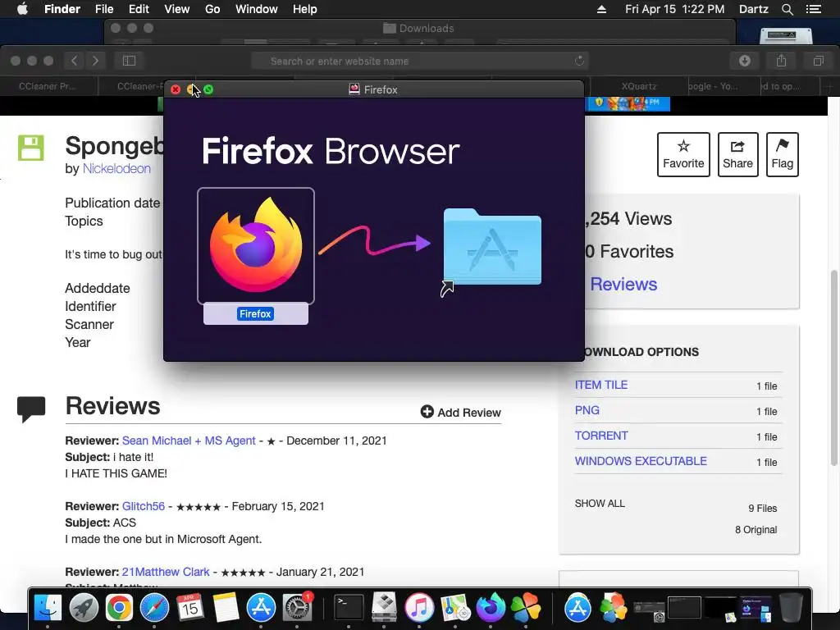The width and height of the screenshot is (840, 630).
Task: Open Safari compass icon in the dock
Action: (154, 608)
